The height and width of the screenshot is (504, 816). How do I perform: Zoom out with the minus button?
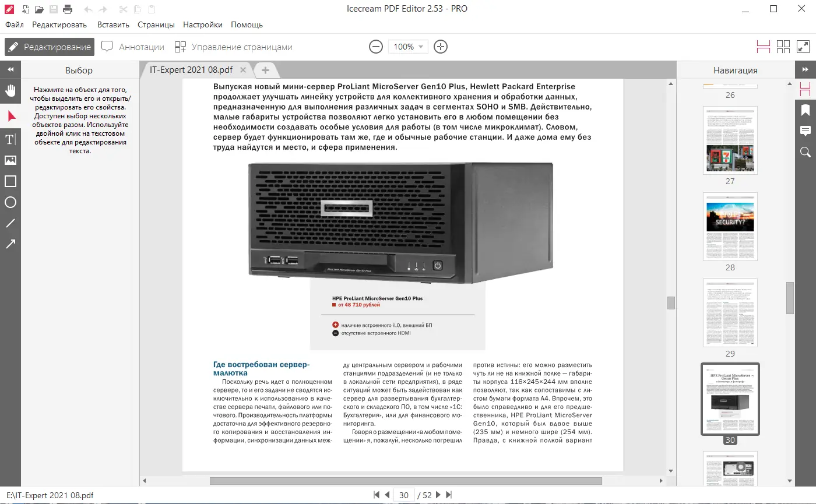376,47
